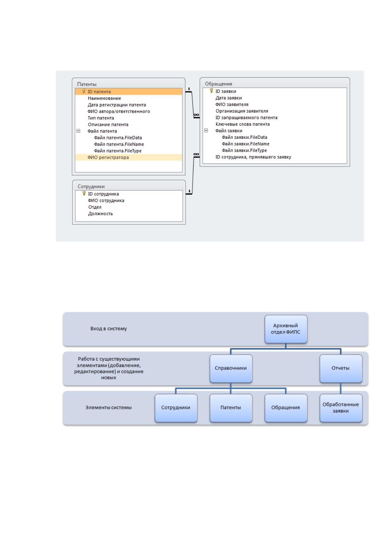Collapse the Файл патента field group
Viewport: 392px width, 554px height.
coord(78,131)
